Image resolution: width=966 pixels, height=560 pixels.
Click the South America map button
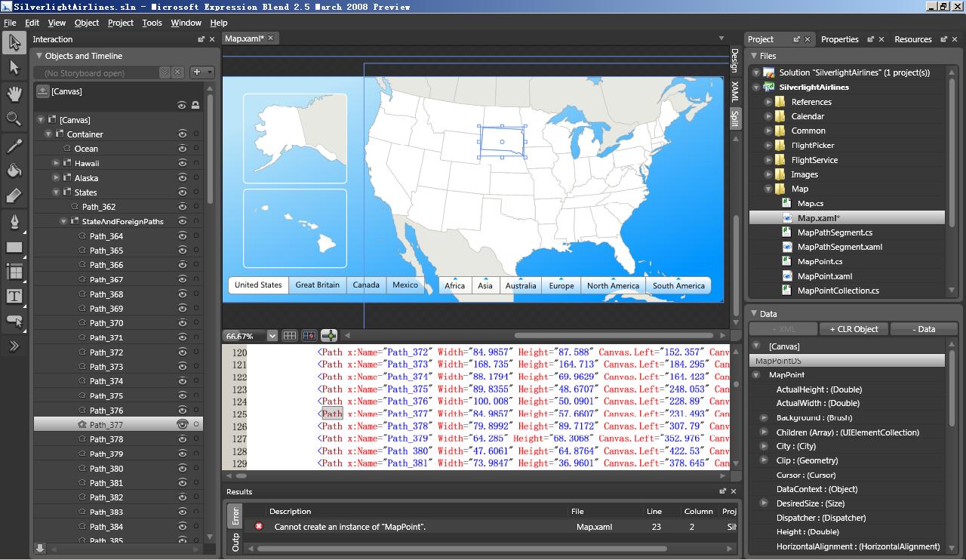(678, 286)
